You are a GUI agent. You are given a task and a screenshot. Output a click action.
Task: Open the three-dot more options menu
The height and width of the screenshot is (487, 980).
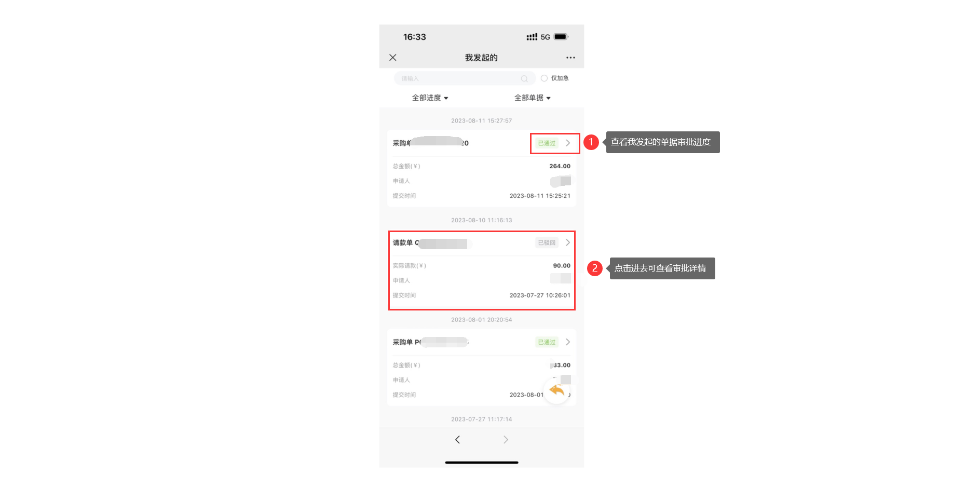pyautogui.click(x=570, y=58)
